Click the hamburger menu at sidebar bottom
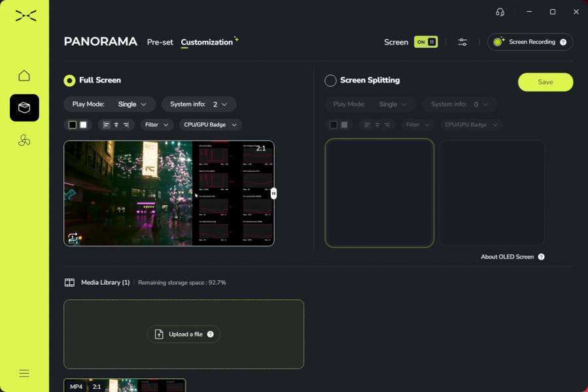Screen dimensions: 588x392 [24, 374]
